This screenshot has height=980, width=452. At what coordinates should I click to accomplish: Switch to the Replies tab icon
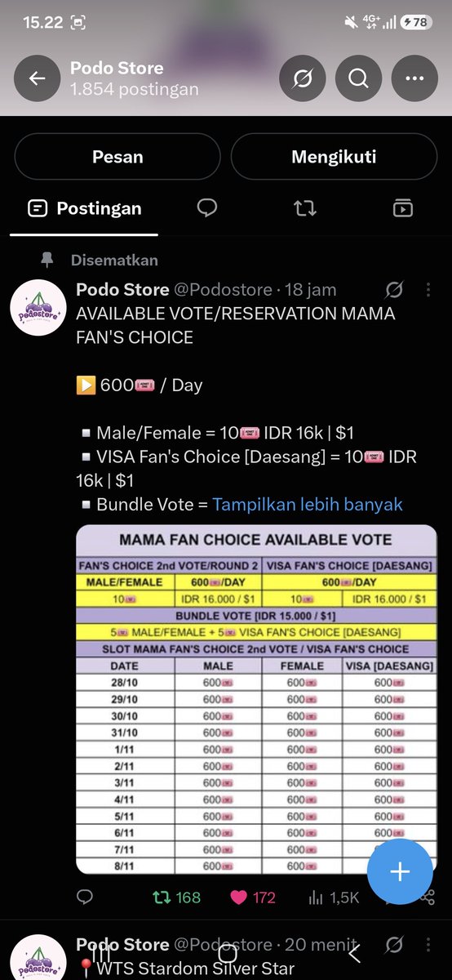[x=207, y=208]
